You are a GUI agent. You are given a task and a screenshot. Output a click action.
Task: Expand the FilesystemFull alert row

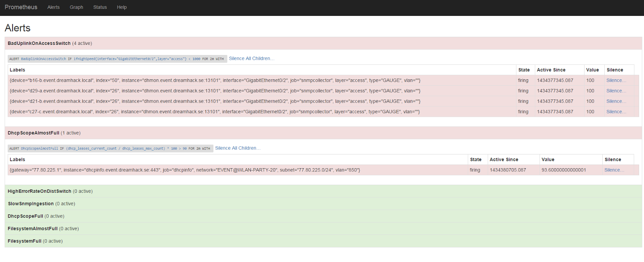25,241
